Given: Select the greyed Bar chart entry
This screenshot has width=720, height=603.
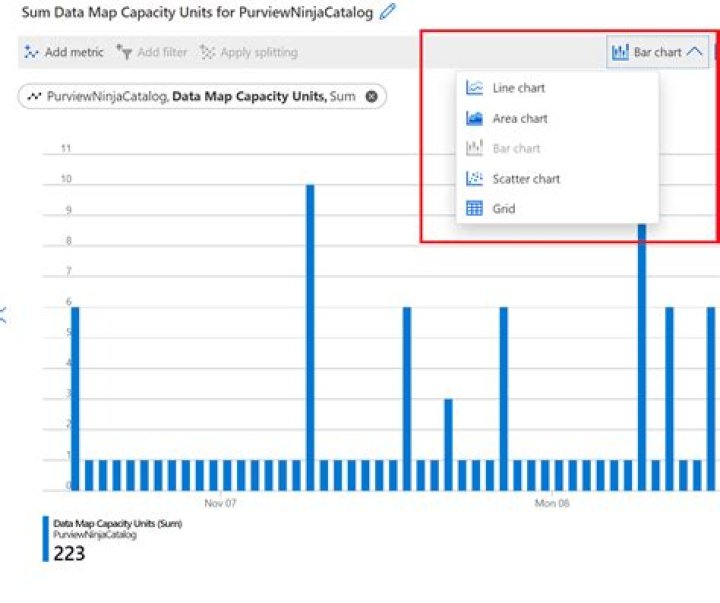Looking at the screenshot, I should [557, 148].
